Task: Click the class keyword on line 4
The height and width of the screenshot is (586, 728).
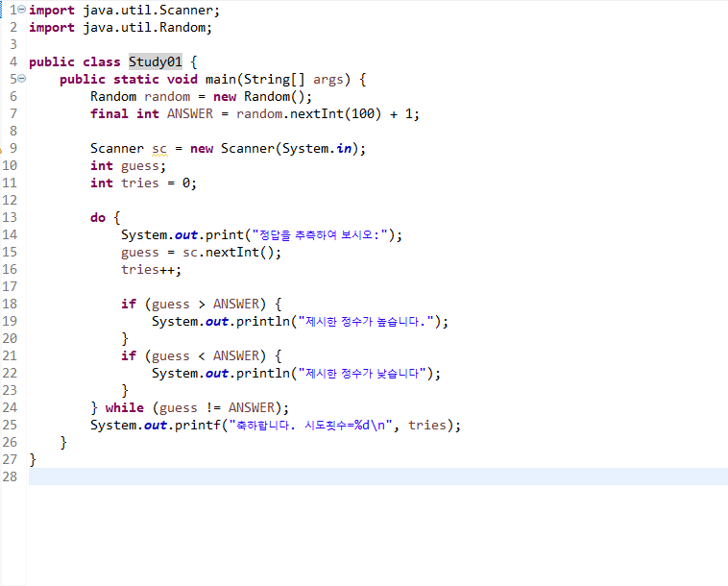Action: (x=101, y=61)
